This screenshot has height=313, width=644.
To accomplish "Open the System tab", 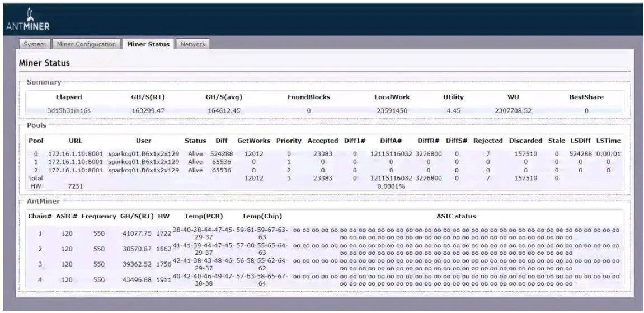I will point(35,44).
